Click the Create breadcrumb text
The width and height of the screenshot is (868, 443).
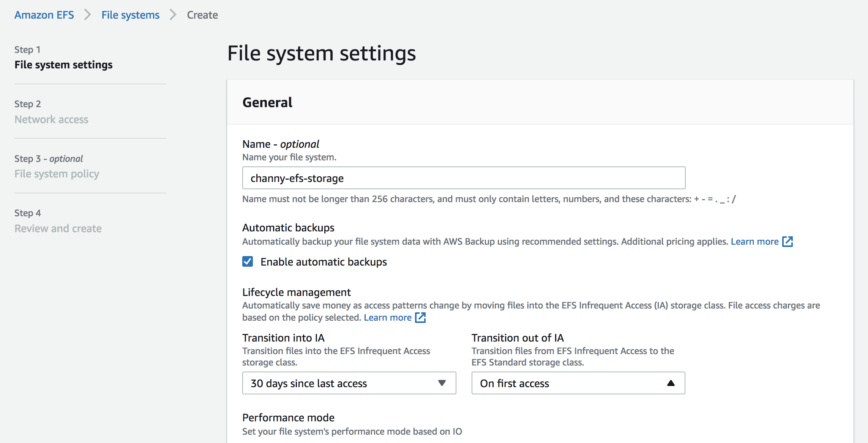pos(202,15)
